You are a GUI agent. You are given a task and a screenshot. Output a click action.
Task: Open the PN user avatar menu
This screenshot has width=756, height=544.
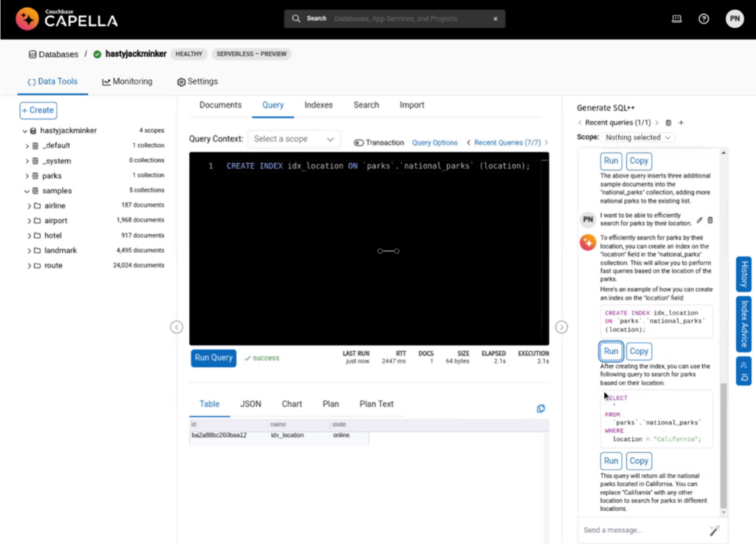[735, 18]
